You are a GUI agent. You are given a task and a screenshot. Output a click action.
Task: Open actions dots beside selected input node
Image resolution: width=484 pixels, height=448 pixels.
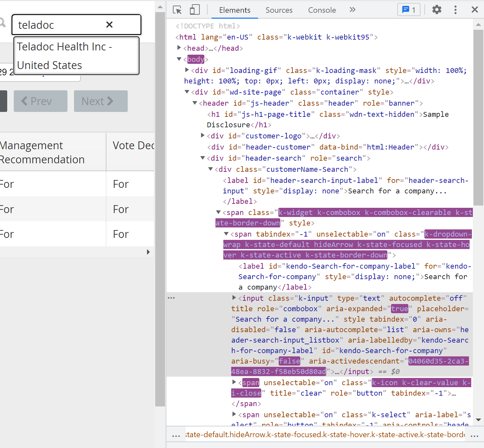(x=171, y=298)
